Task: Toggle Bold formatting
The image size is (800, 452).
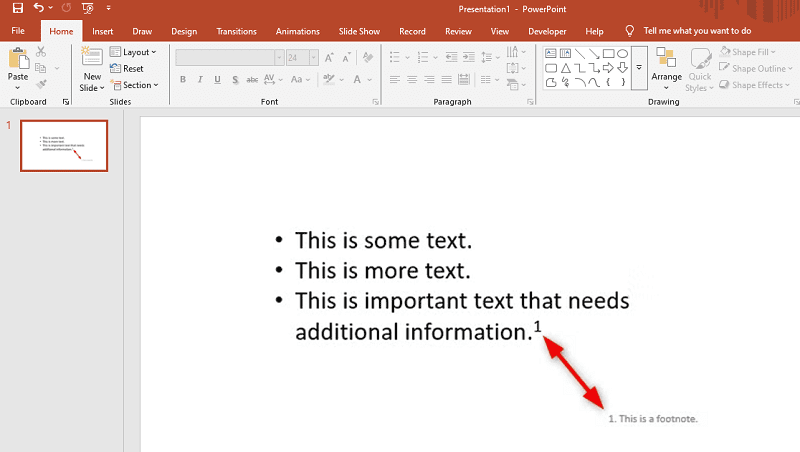Action: tap(183, 80)
